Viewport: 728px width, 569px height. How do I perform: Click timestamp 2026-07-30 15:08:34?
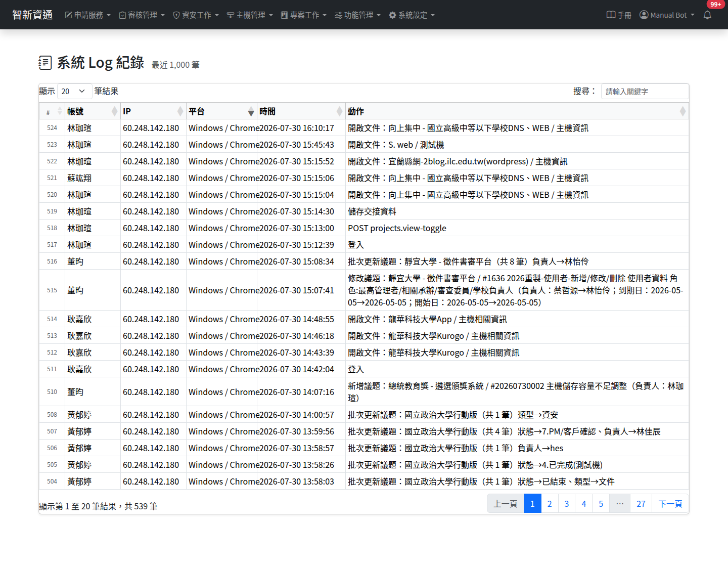coord(296,261)
